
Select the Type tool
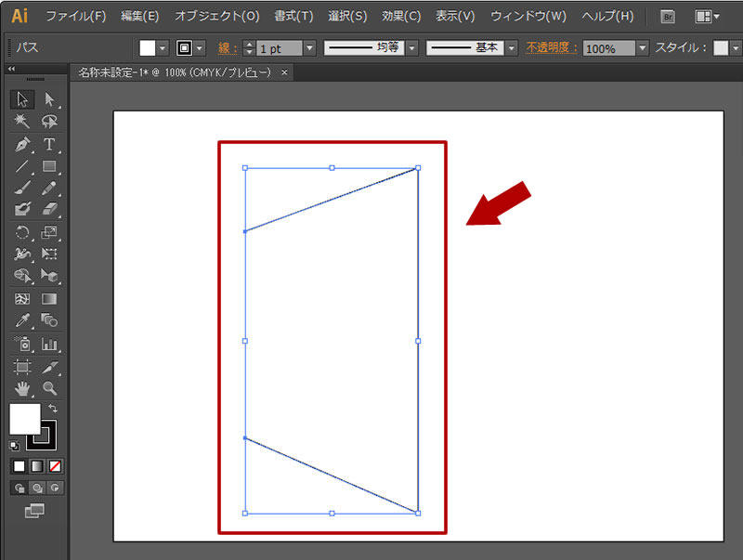(50, 142)
